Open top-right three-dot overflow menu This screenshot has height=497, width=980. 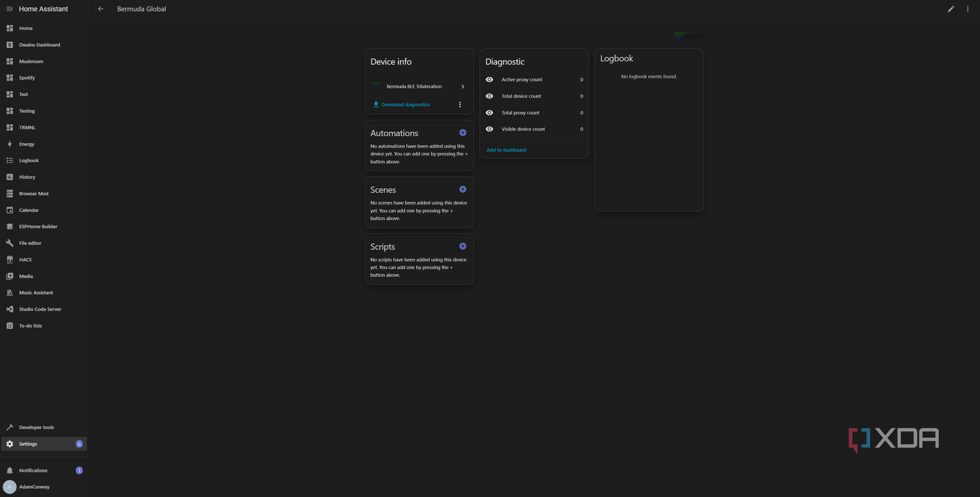[x=968, y=9]
